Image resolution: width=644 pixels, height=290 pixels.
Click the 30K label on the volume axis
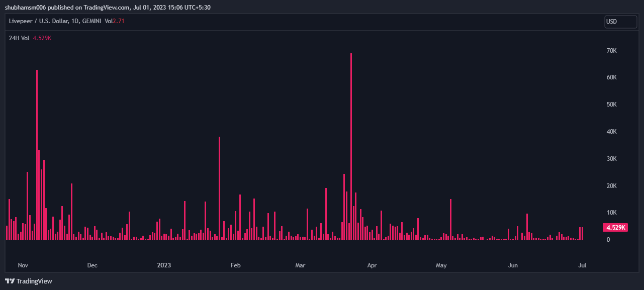611,159
